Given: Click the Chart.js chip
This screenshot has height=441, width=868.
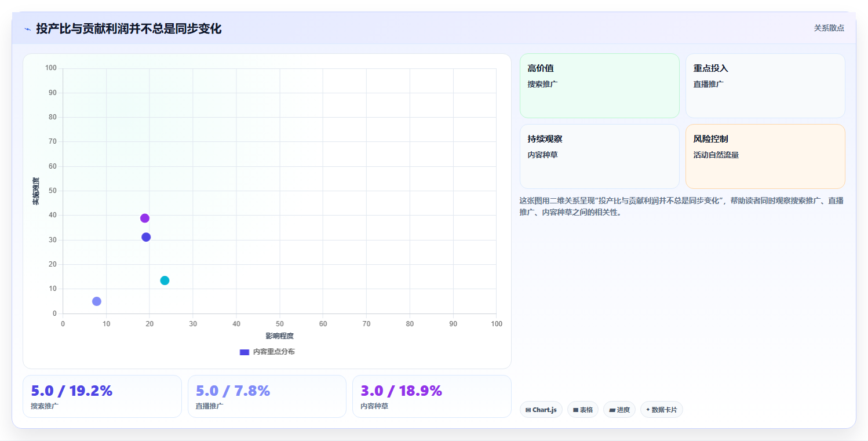Looking at the screenshot, I should click(541, 410).
